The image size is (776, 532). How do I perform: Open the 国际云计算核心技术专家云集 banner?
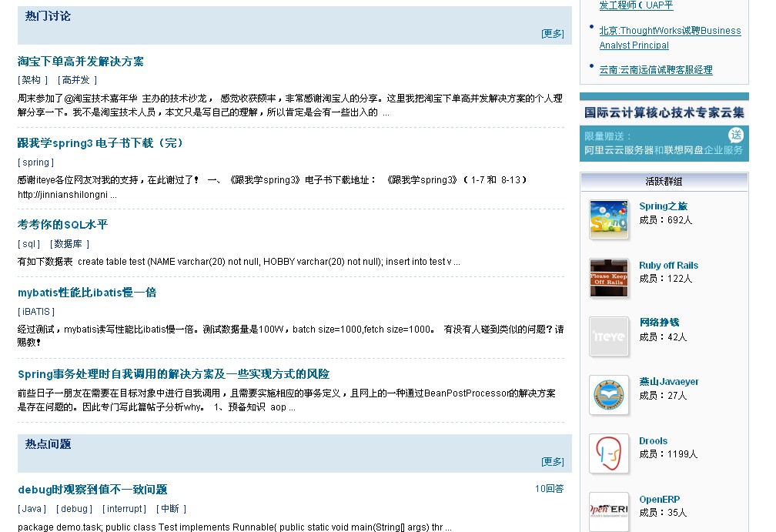pyautogui.click(x=664, y=127)
